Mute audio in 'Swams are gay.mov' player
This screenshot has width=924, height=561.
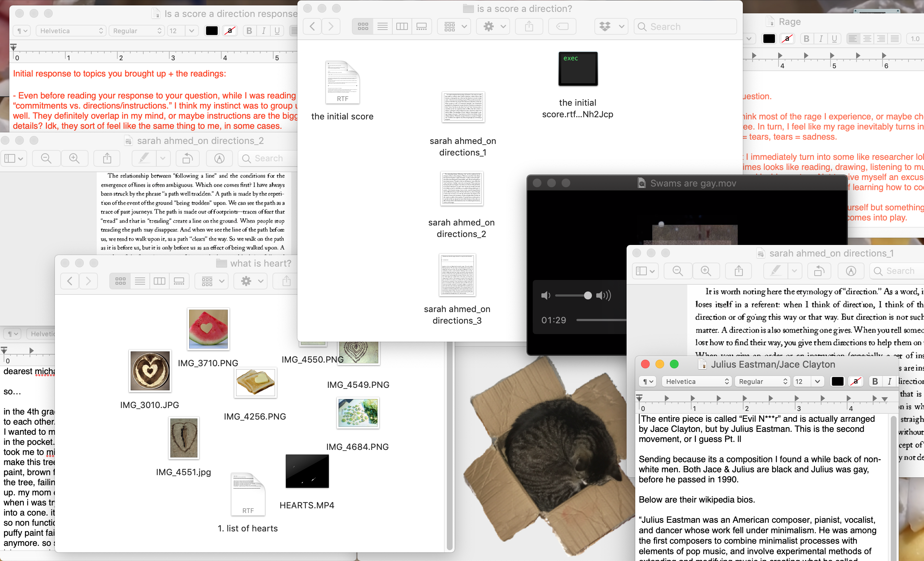tap(546, 296)
